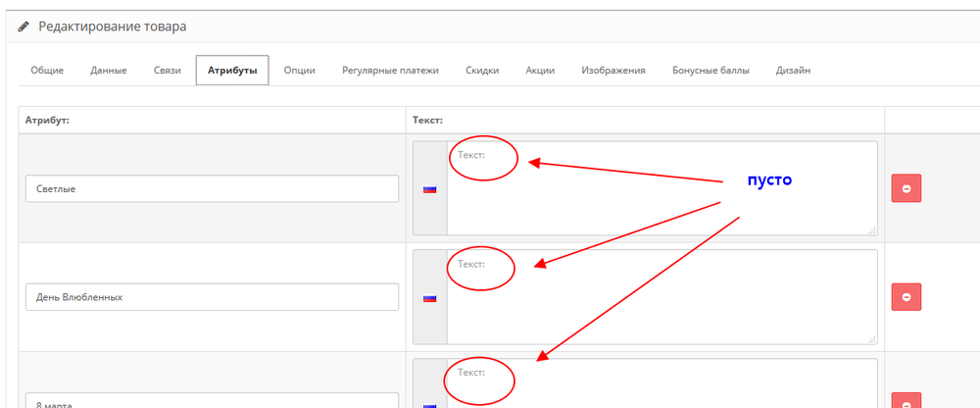Select the Атрибуты tab
Viewport: 980px width, 408px height.
point(231,71)
